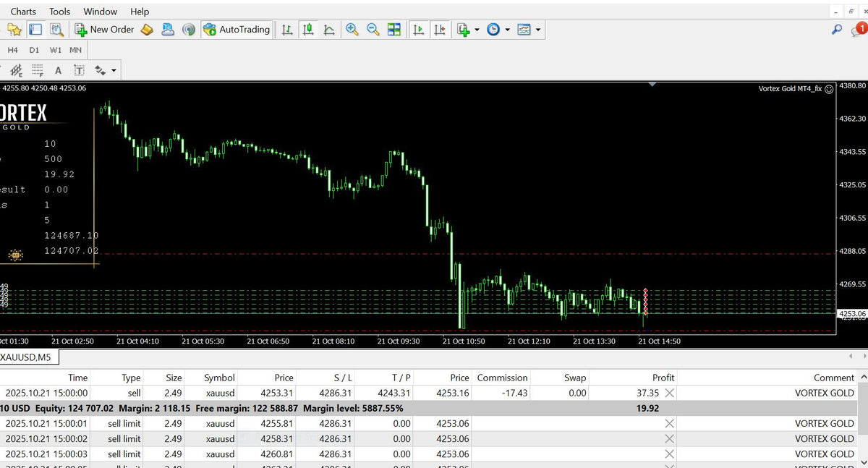Screen dimensions: 868x468
Task: Switch chart to line chart view
Action: [329, 30]
